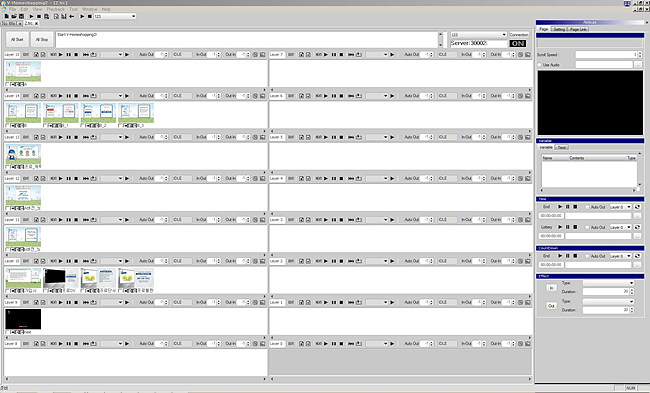Click the open folder icon in the top toolbar

click(14, 16)
